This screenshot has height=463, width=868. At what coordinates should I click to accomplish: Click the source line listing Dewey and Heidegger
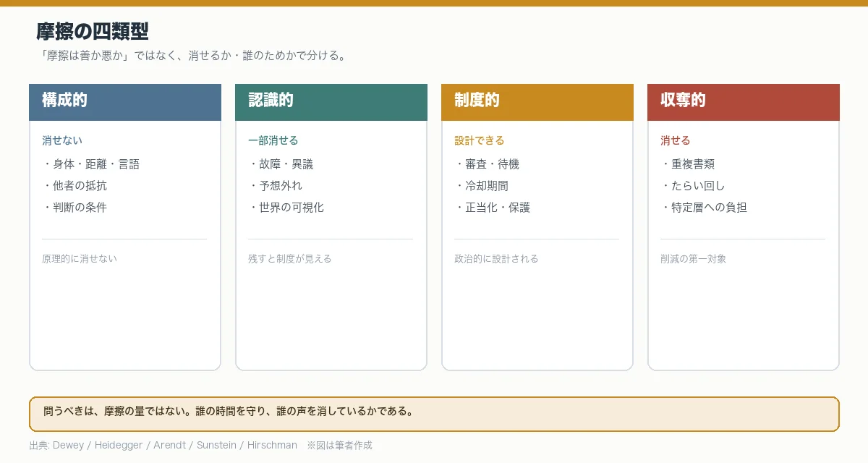click(163, 446)
